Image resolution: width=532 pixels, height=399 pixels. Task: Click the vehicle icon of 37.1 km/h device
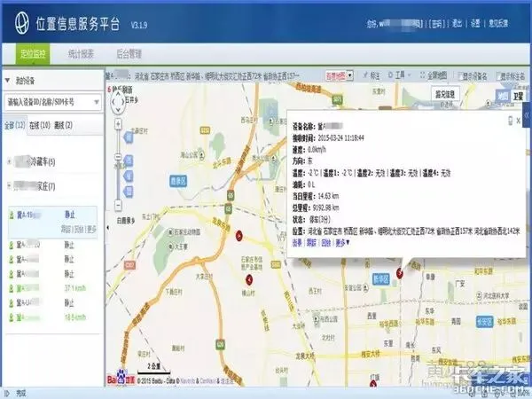tap(12, 288)
